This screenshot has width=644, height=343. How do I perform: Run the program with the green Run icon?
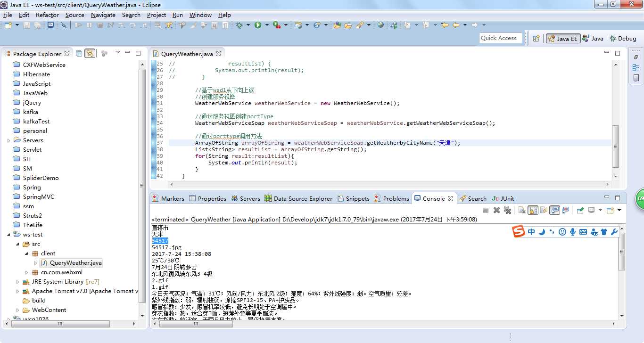pos(258,25)
